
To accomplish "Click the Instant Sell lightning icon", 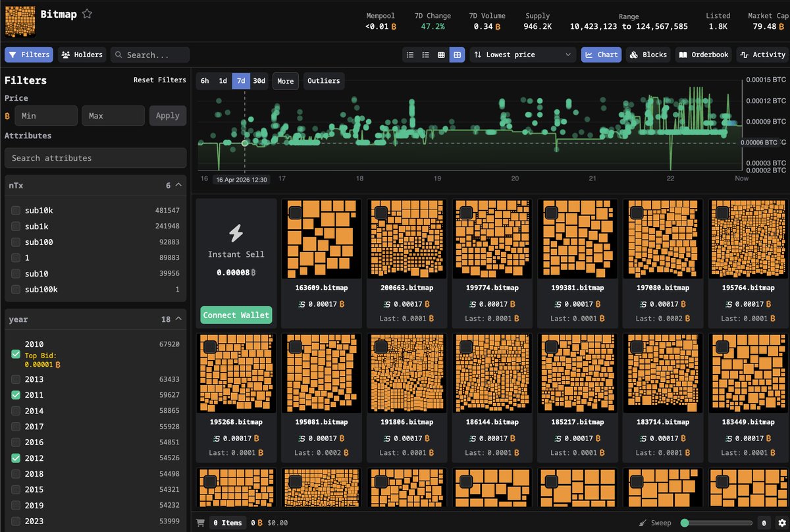I will pyautogui.click(x=236, y=232).
